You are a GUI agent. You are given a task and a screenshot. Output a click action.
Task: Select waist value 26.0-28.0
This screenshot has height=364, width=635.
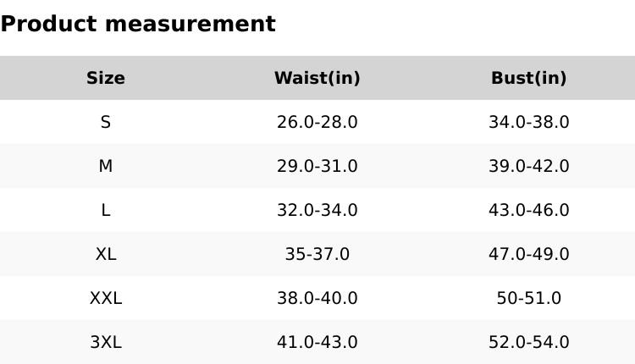click(x=317, y=122)
